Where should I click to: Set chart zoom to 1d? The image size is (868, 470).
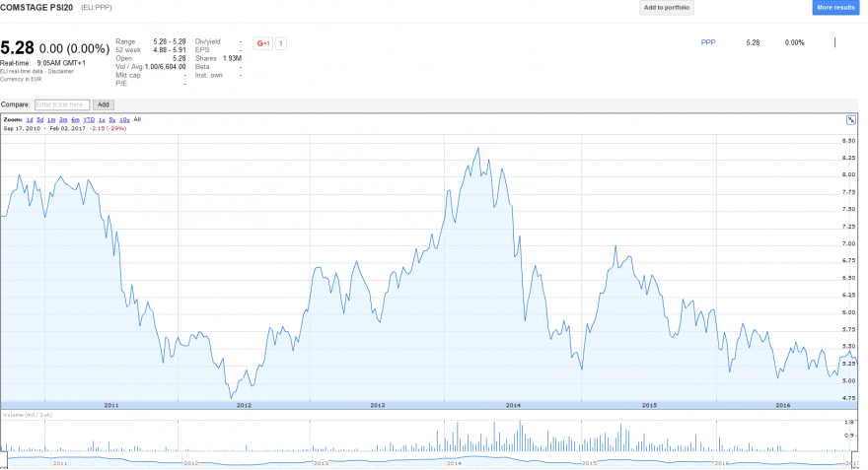pyautogui.click(x=30, y=120)
